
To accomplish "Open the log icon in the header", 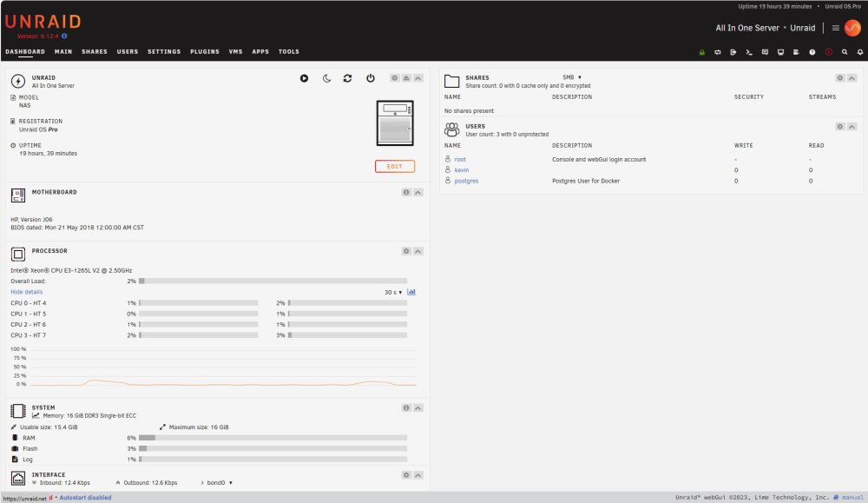I will click(796, 52).
